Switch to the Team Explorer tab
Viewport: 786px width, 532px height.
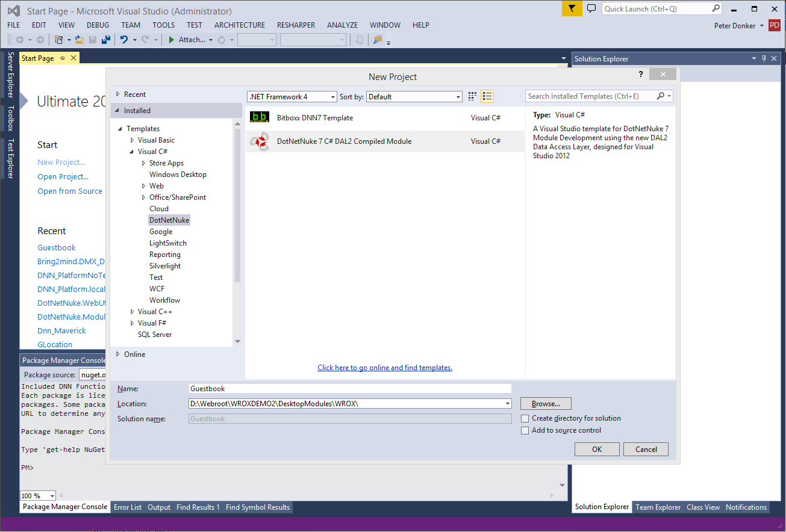[658, 507]
